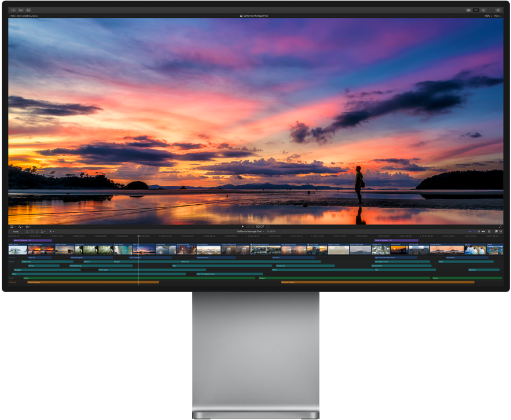This screenshot has width=511, height=420.
Task: Click the playhead marker on timeline ruler
Action: click(138, 236)
